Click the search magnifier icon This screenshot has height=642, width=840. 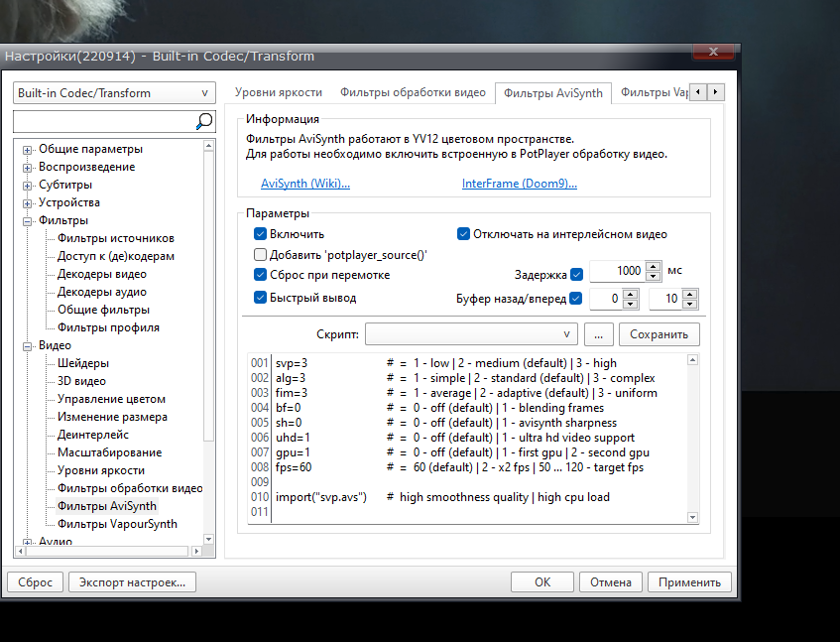(203, 121)
